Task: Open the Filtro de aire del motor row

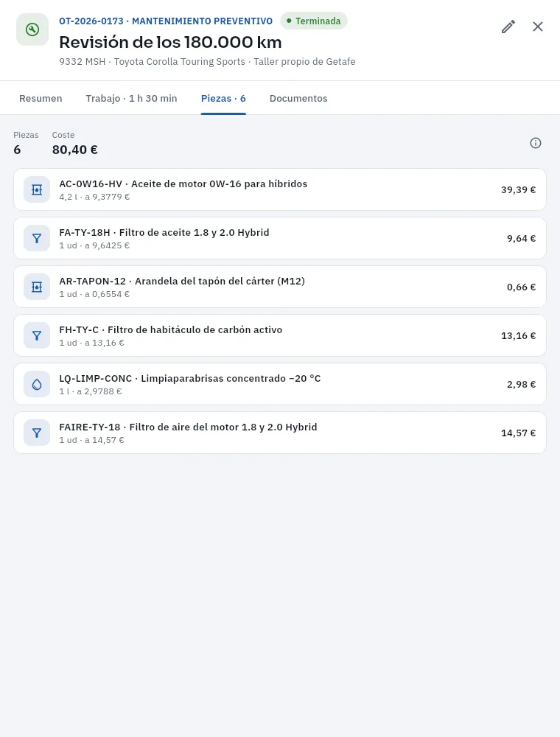Action: pos(280,433)
